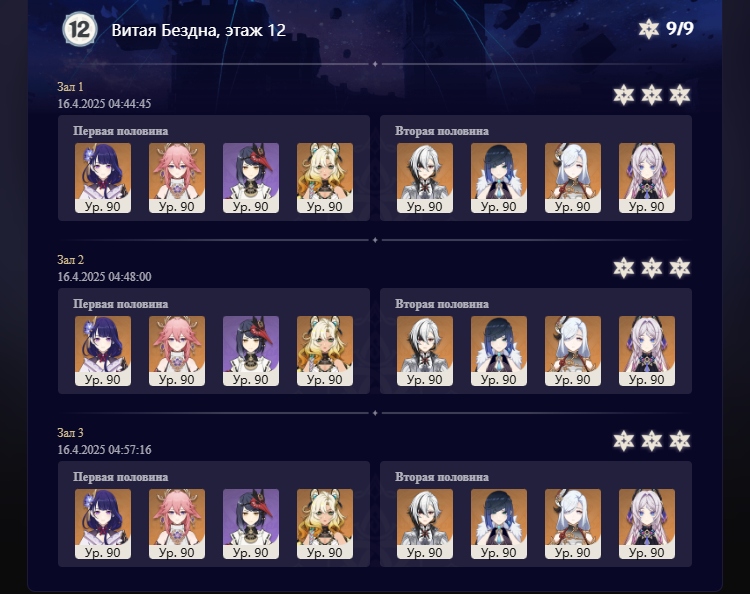Image resolution: width=750 pixels, height=594 pixels.
Task: Click the 9/9 star counter icon
Action: (x=649, y=29)
